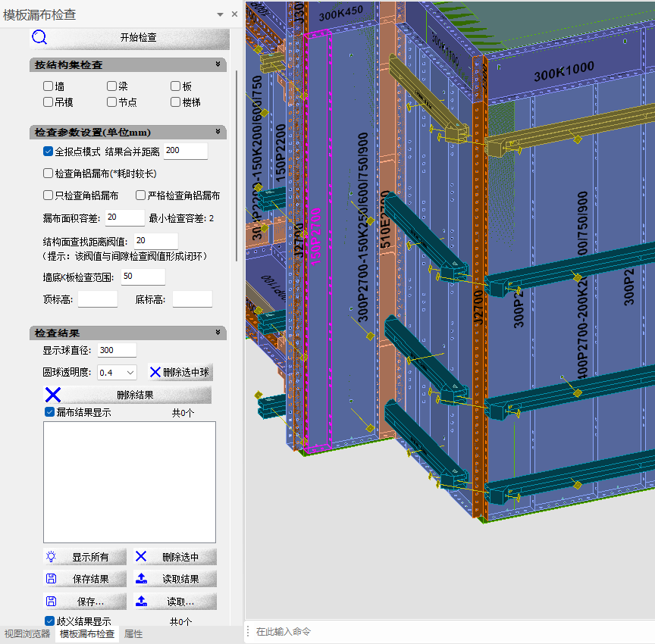Collapse the 检查参数设置(单位mm) section
Screen dimensions: 655x644
tap(218, 132)
